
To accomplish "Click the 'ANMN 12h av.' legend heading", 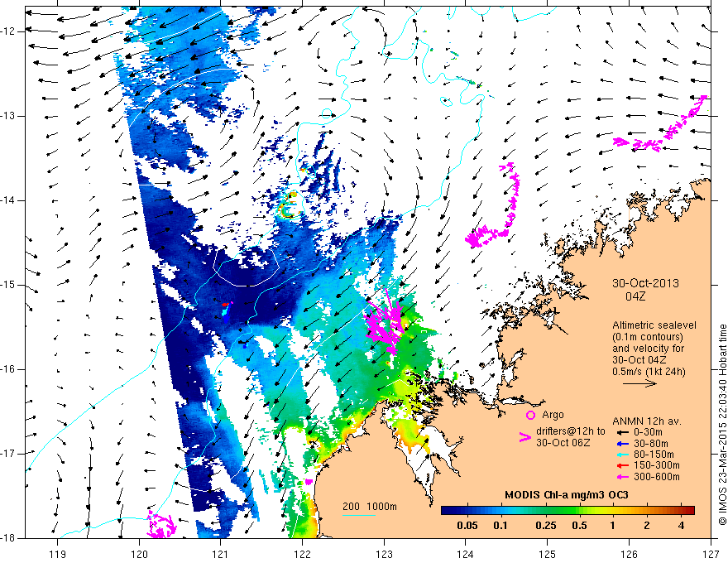I will [x=647, y=421].
